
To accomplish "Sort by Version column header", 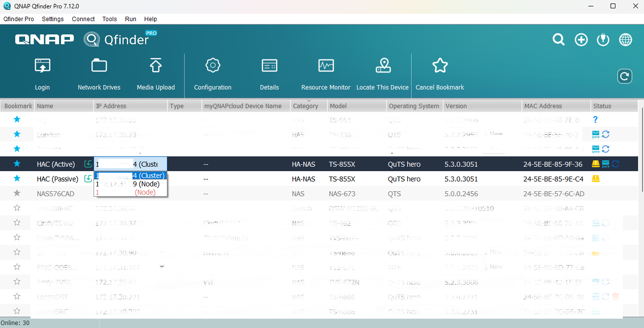I will (483, 106).
